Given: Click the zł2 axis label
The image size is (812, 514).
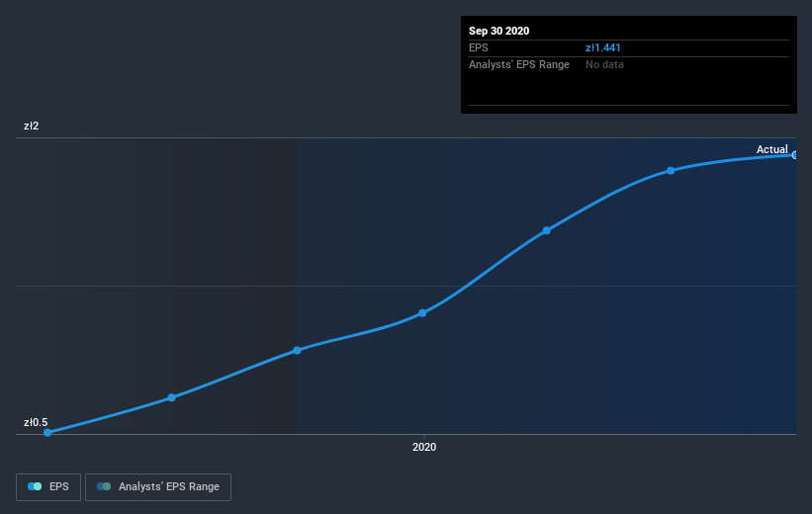Looking at the screenshot, I should tap(31, 126).
